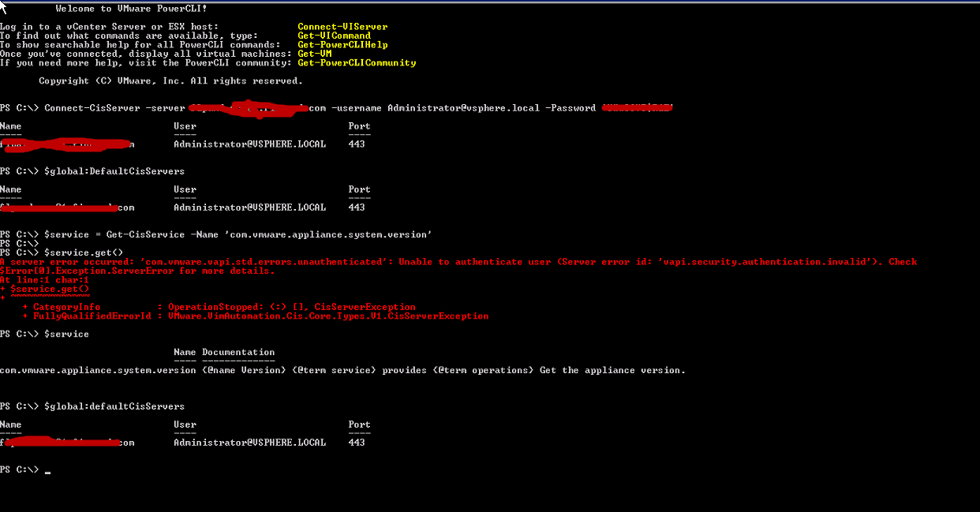This screenshot has width=980, height=512.
Task: Select the yellow Get-VM command text
Action: tap(314, 54)
